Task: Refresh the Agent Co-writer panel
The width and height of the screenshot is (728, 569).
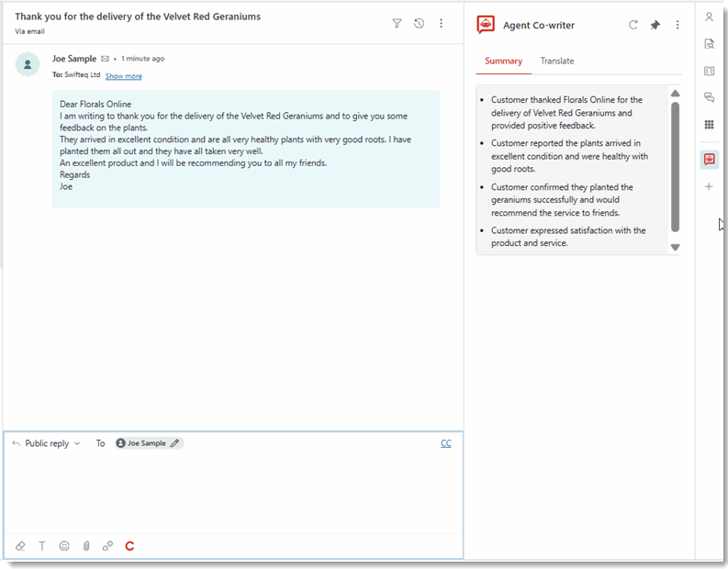Action: tap(633, 25)
